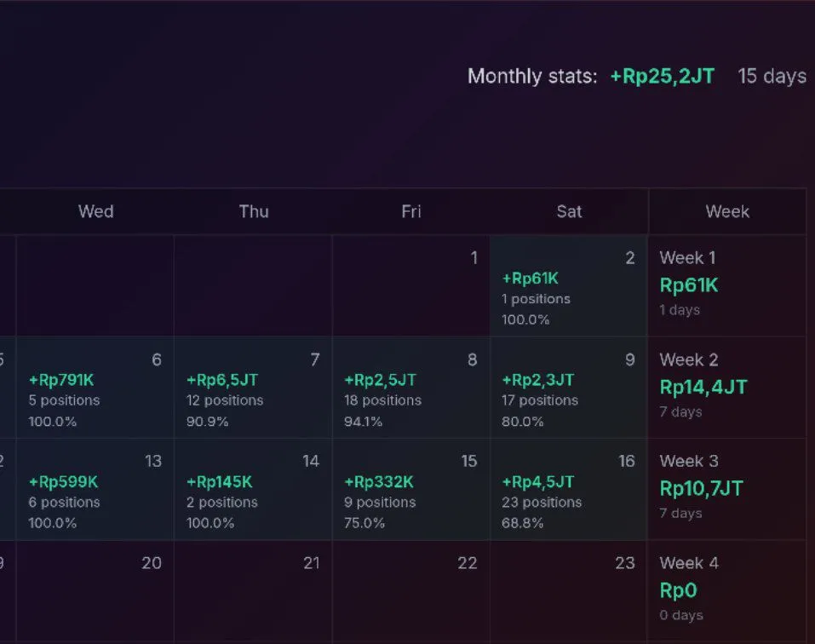This screenshot has height=644, width=815.
Task: Click the 90.9% win rate on day 7
Action: pyautogui.click(x=208, y=422)
